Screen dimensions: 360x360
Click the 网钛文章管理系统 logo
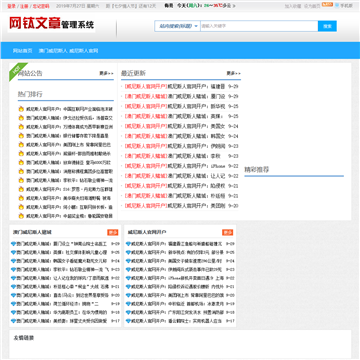tap(51, 24)
